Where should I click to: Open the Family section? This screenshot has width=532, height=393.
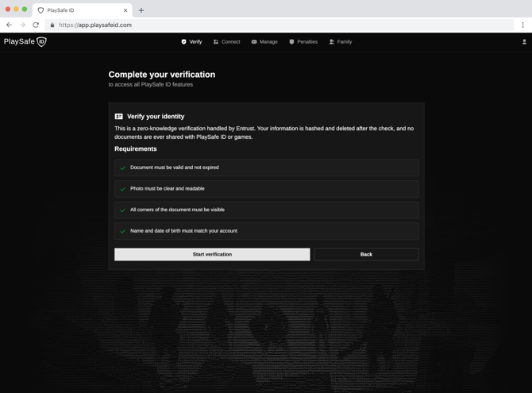[x=341, y=42]
